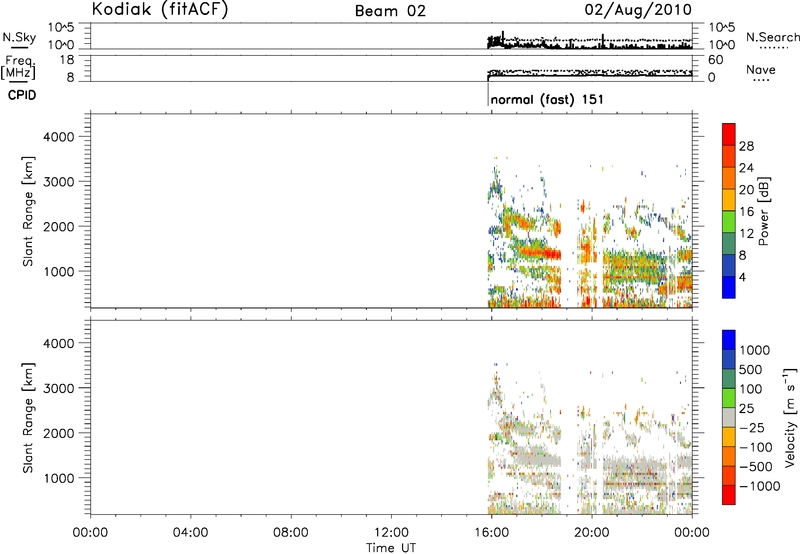Click the '-25' Velocity colorbar tick
The height and width of the screenshot is (554, 800).
[x=752, y=427]
